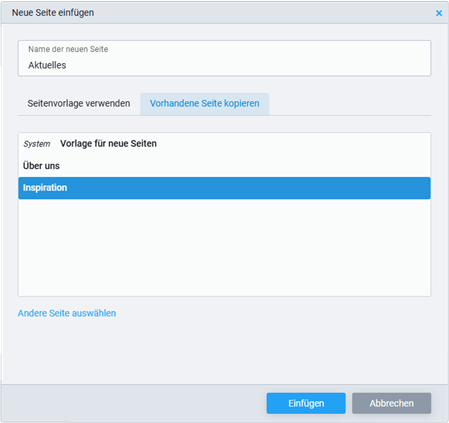Viewport: 449px width, 423px height.
Task: Click the Name der neuen Seite field
Action: pos(224,58)
